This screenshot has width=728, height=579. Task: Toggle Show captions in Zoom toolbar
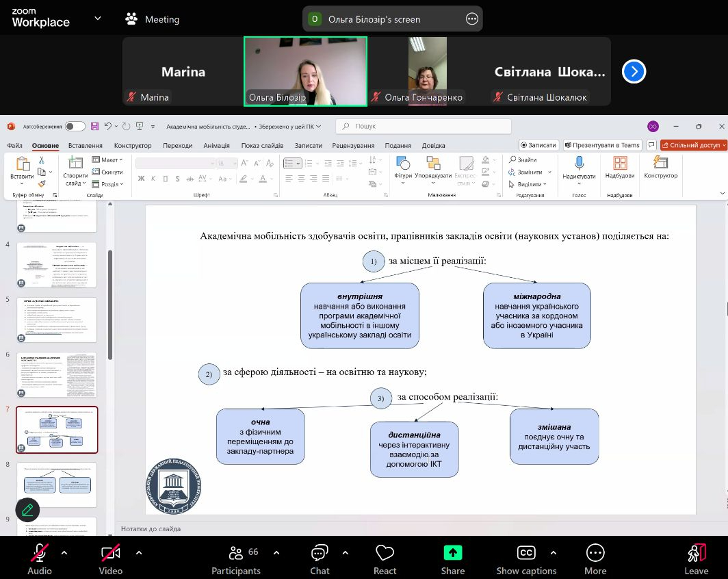click(525, 553)
